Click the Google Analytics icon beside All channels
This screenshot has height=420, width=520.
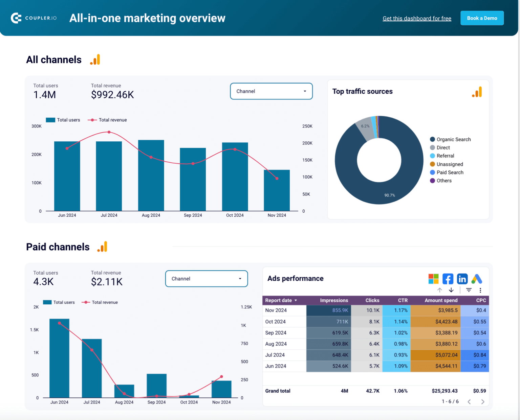(95, 59)
